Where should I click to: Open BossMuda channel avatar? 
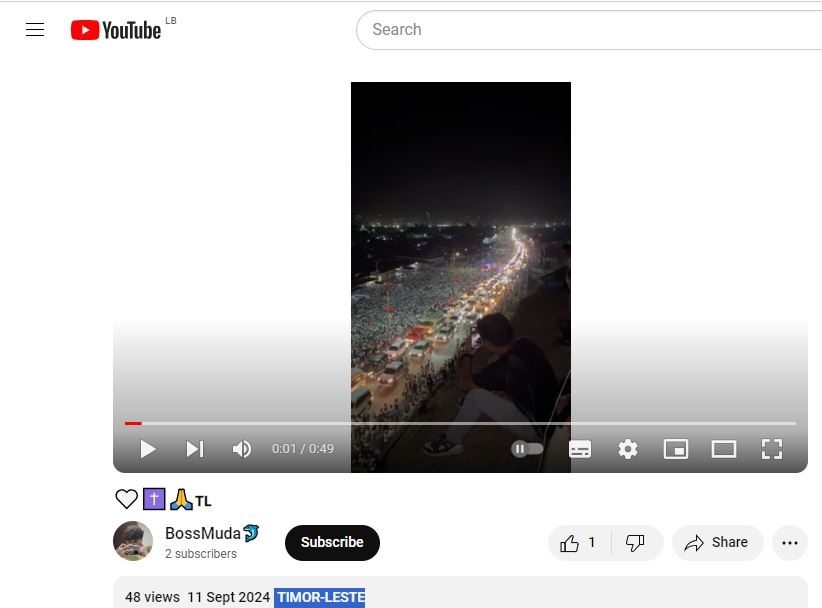coord(133,541)
